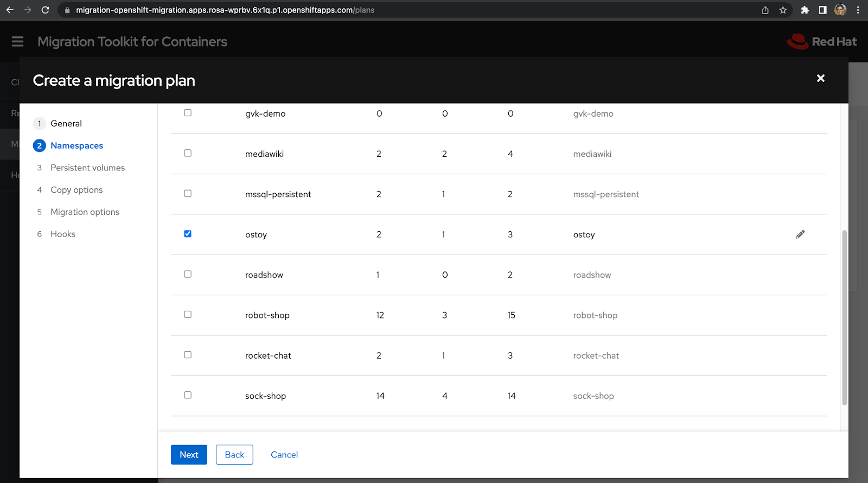This screenshot has height=483, width=868.
Task: Click the namespace table vertical scrollbar
Action: point(844,317)
